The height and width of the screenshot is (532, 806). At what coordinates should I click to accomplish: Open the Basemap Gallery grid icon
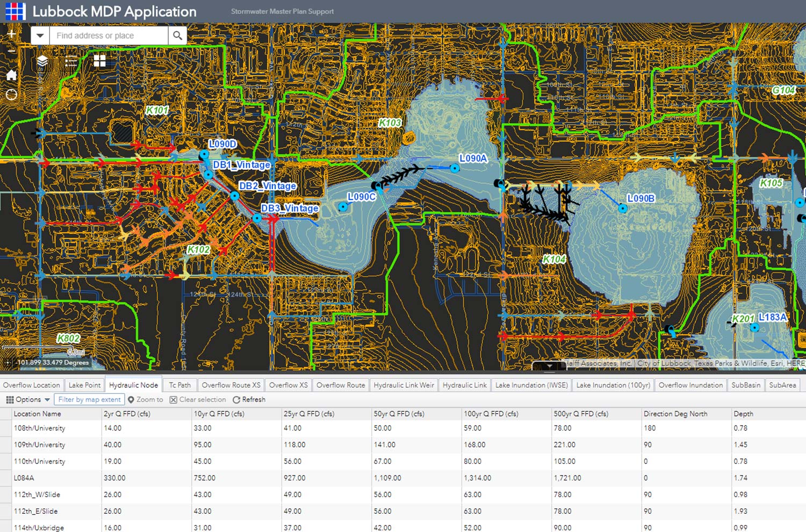tap(100, 61)
